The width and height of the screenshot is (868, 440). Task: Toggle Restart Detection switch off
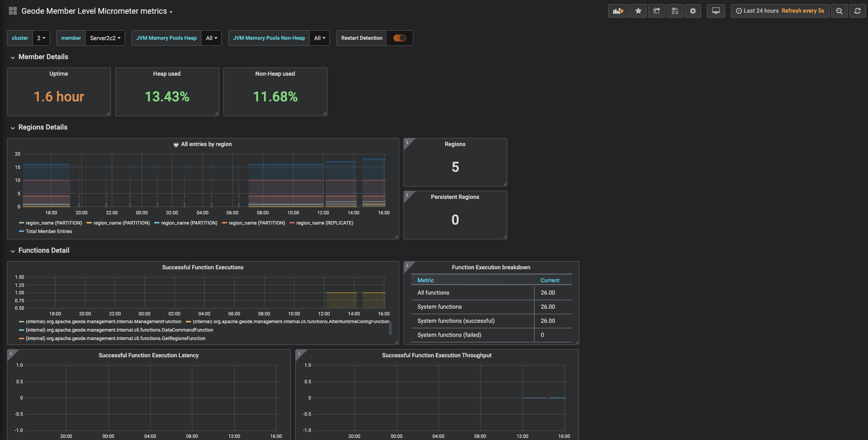[x=400, y=38]
